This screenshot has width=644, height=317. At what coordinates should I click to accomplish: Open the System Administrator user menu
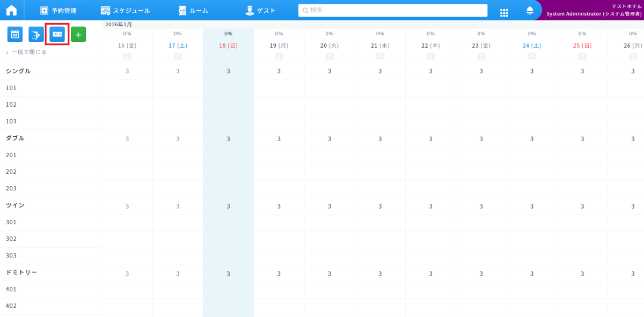click(593, 10)
